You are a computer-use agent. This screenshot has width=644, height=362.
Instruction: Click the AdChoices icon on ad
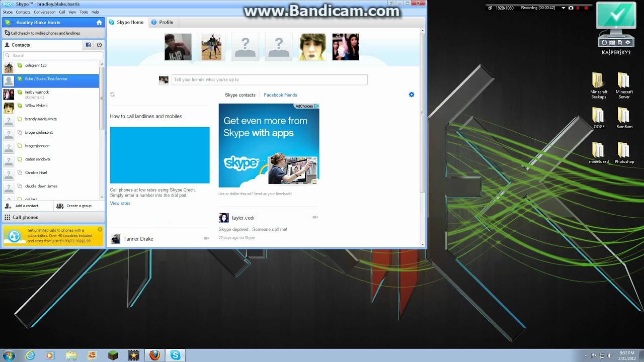click(x=316, y=106)
